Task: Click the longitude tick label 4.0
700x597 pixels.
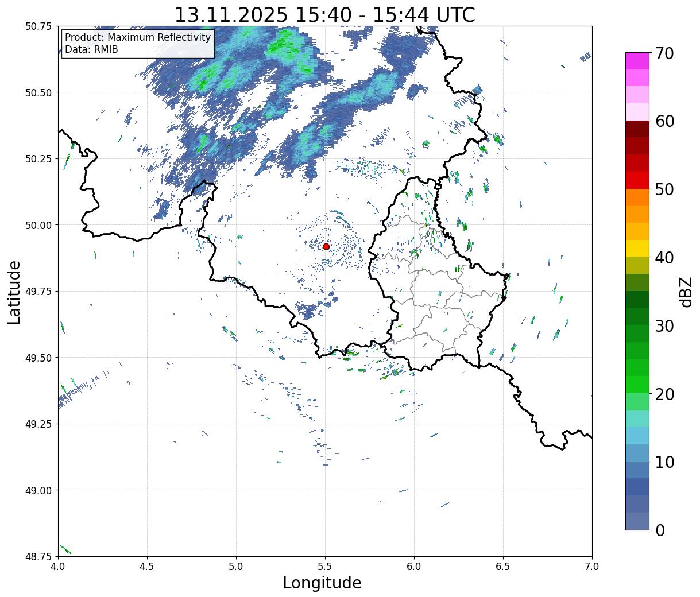Action: point(57,567)
